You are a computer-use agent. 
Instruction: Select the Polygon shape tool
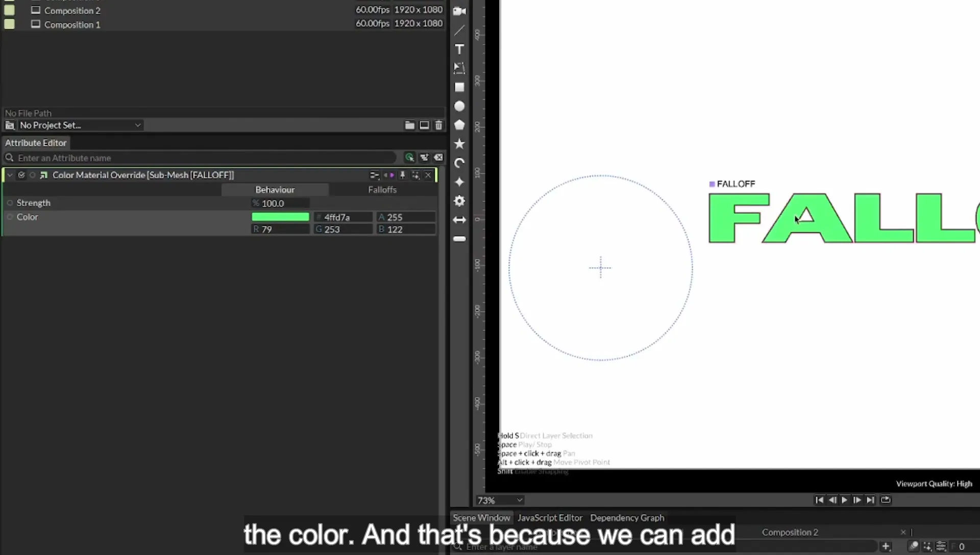459,125
